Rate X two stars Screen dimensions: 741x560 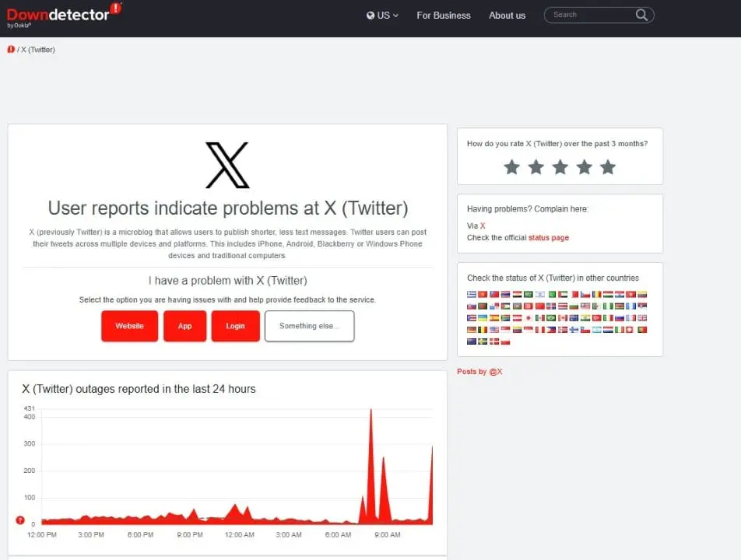[x=536, y=166]
